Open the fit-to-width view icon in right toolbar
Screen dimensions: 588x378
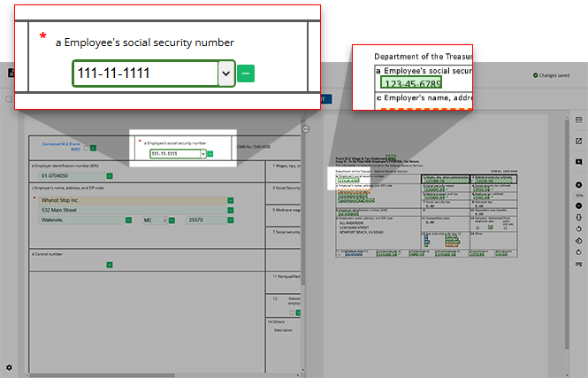578,120
